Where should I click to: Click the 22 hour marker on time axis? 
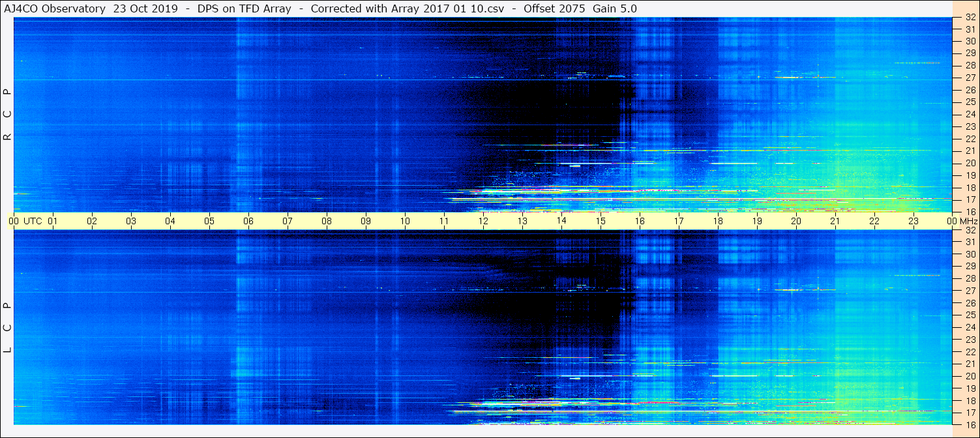click(x=874, y=221)
